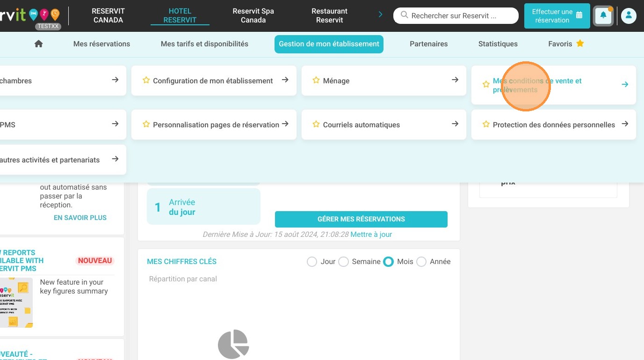644x360 pixels.
Task: Favorite the Ménage star
Action: [x=316, y=80]
